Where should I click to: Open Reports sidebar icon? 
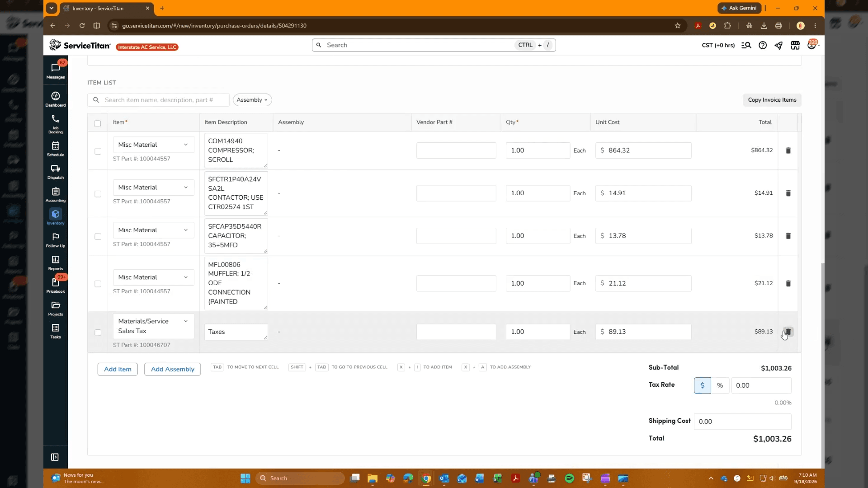click(56, 263)
